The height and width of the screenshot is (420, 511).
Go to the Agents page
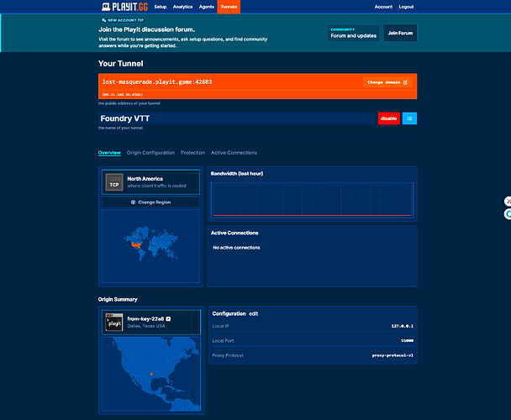[206, 7]
